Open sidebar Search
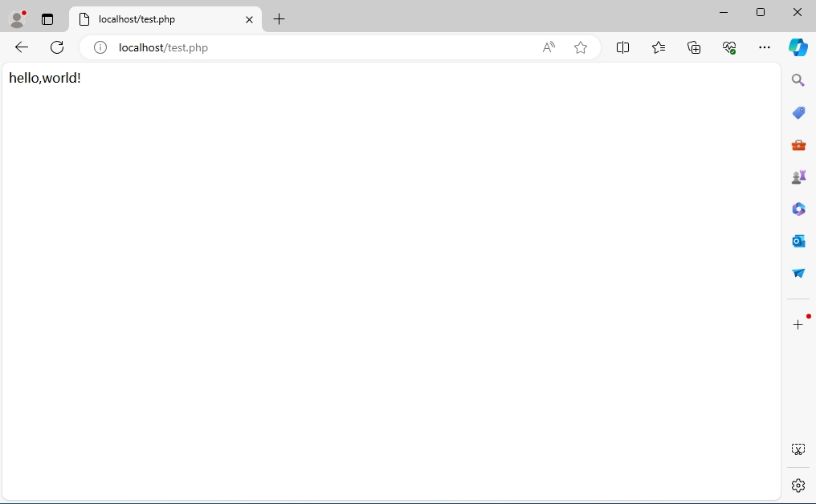816x504 pixels. click(x=798, y=80)
